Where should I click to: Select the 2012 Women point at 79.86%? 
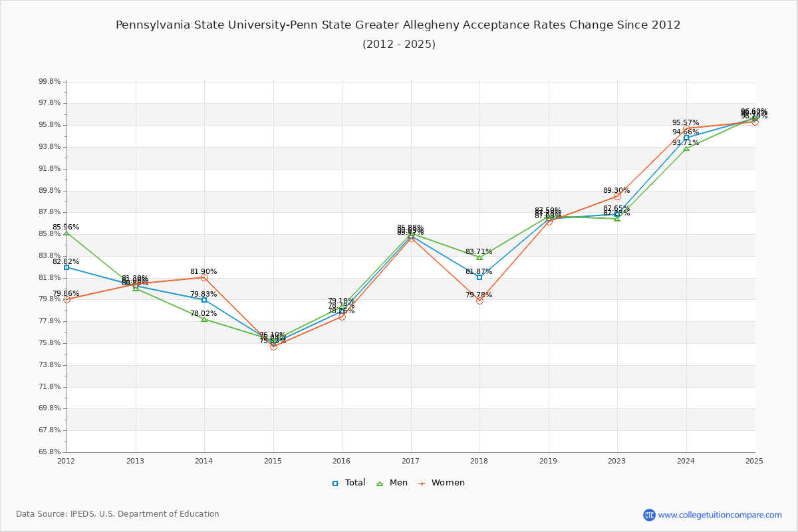pos(66,299)
